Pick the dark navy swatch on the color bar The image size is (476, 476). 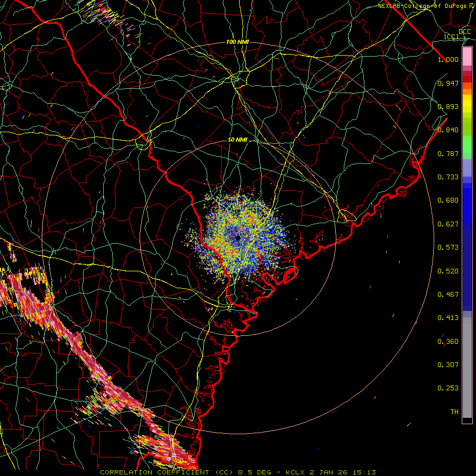(x=467, y=270)
